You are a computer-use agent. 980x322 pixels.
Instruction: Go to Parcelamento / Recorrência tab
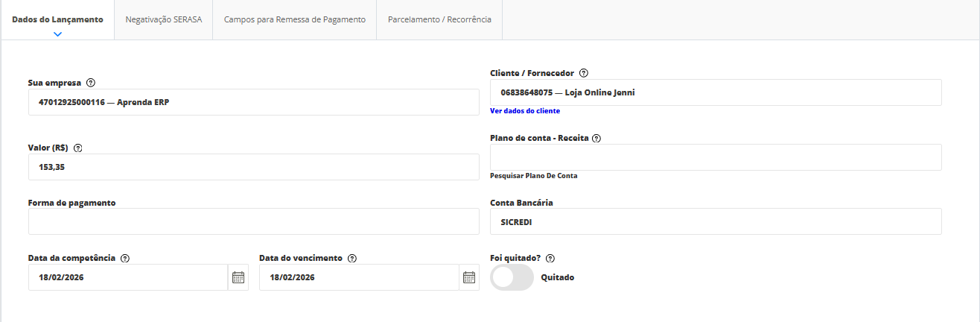pos(439,19)
